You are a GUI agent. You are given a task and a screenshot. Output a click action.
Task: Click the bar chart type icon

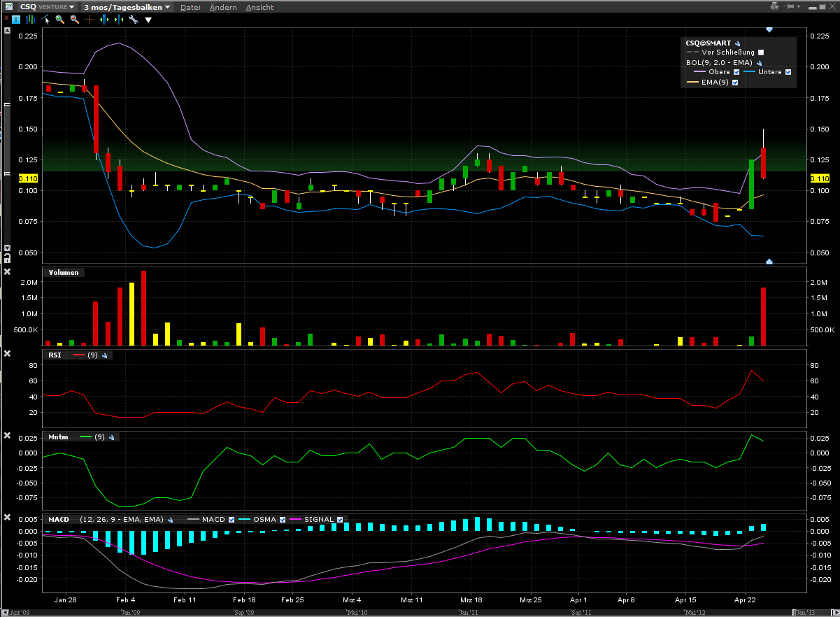31,20
